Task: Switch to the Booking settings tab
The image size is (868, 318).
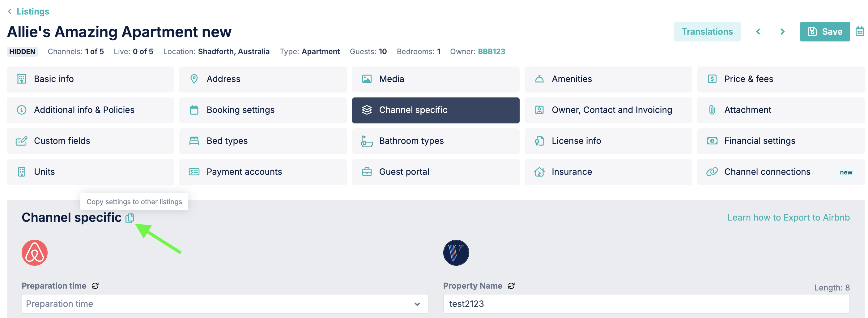Action: pos(263,110)
